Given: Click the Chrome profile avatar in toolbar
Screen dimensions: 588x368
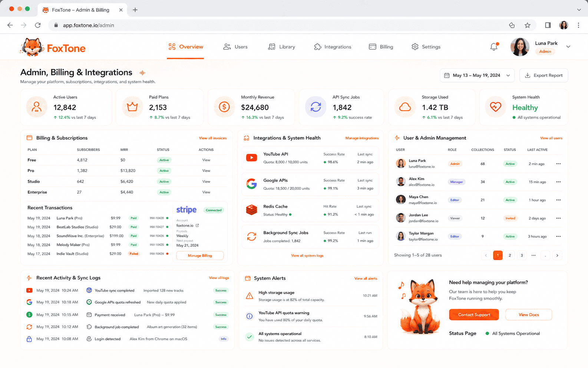Looking at the screenshot, I should pyautogui.click(x=564, y=25).
